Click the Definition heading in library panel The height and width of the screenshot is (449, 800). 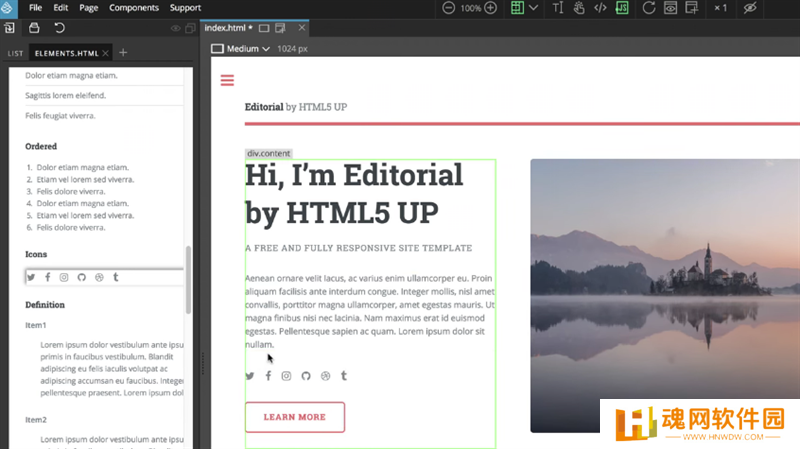[x=45, y=305]
